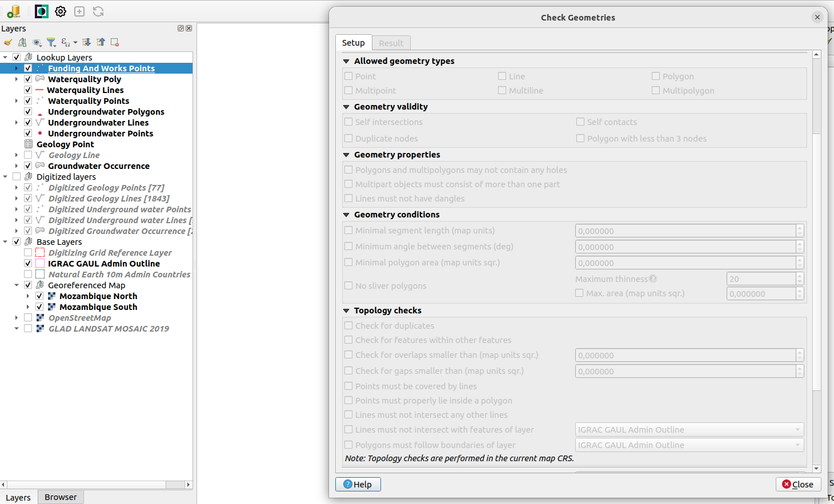The height and width of the screenshot is (504, 834).
Task: Click the Geology Point table icon
Action: 29,144
